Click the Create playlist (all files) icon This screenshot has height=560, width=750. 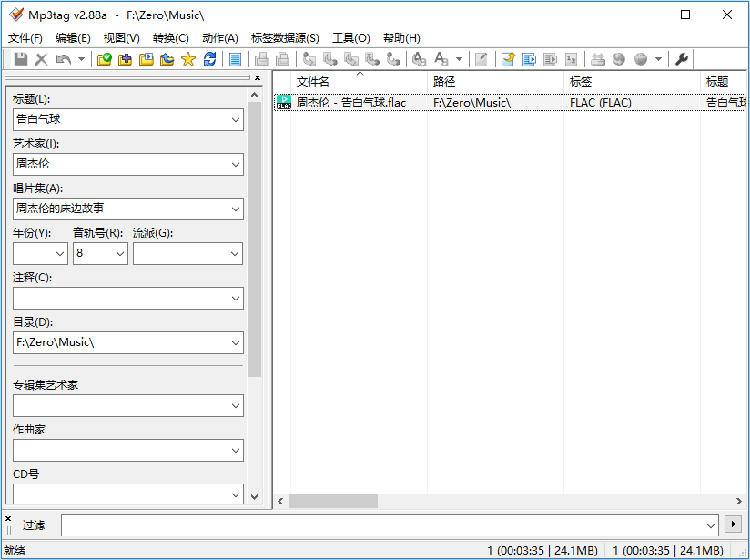click(529, 59)
